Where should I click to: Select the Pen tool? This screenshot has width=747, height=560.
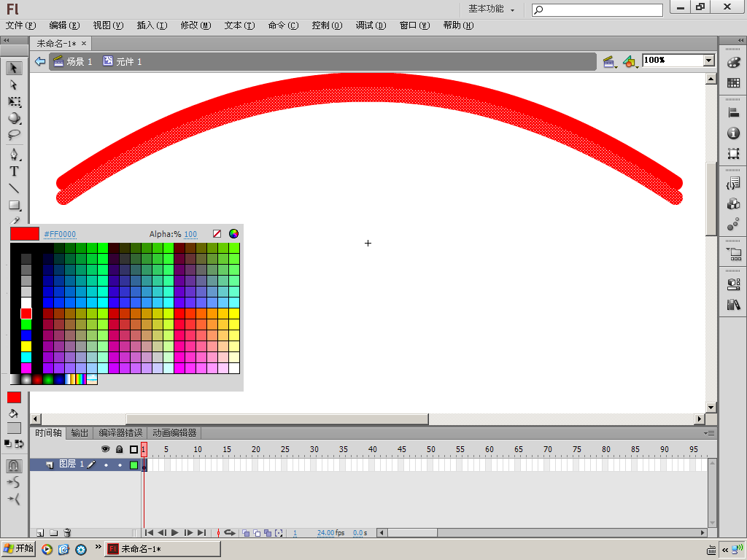(x=14, y=155)
